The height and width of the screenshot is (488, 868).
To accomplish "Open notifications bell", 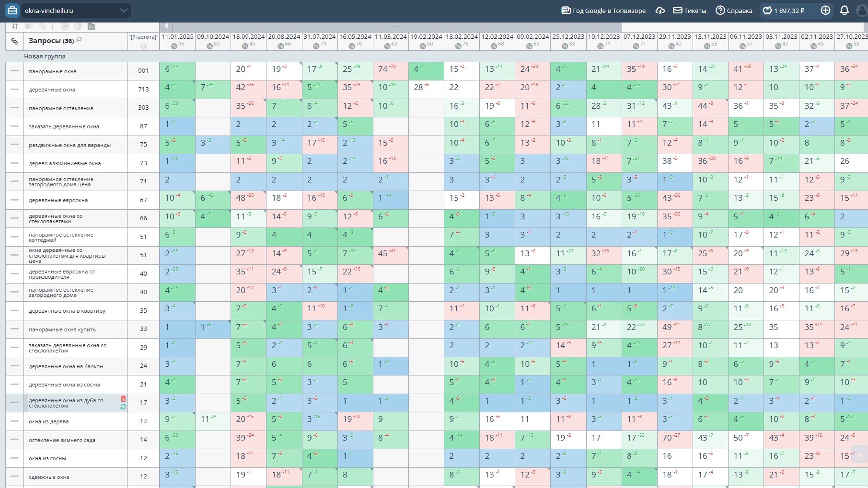I will pos(845,11).
